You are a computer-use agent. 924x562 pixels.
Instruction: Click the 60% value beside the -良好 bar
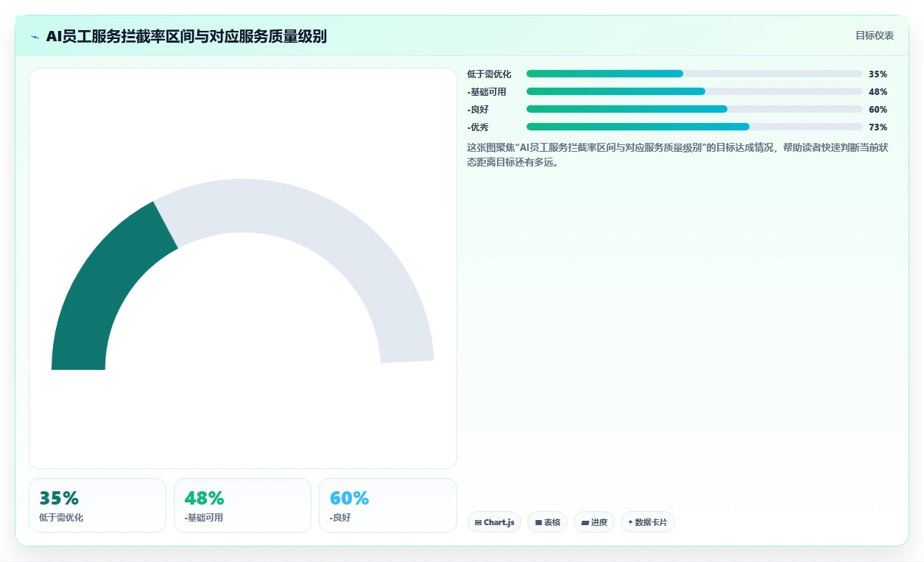878,110
